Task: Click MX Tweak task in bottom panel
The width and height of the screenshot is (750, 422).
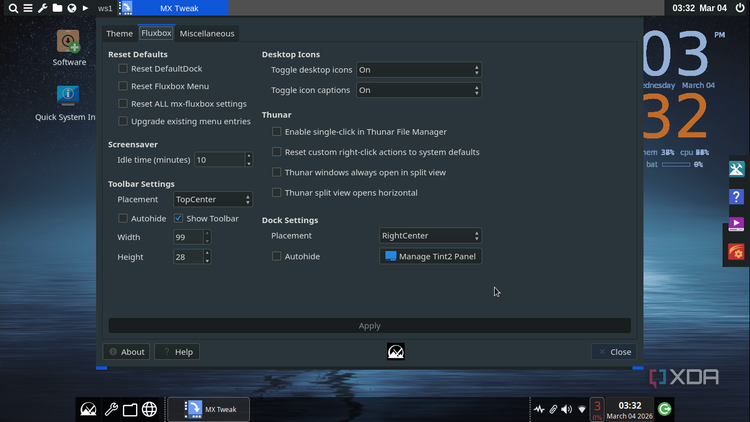Action: (x=209, y=410)
